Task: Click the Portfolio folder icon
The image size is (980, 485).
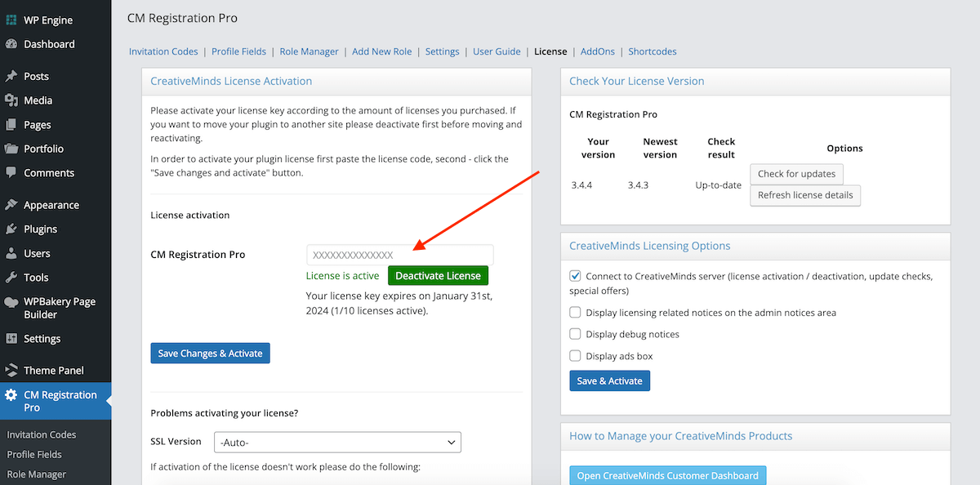Action: [11, 149]
